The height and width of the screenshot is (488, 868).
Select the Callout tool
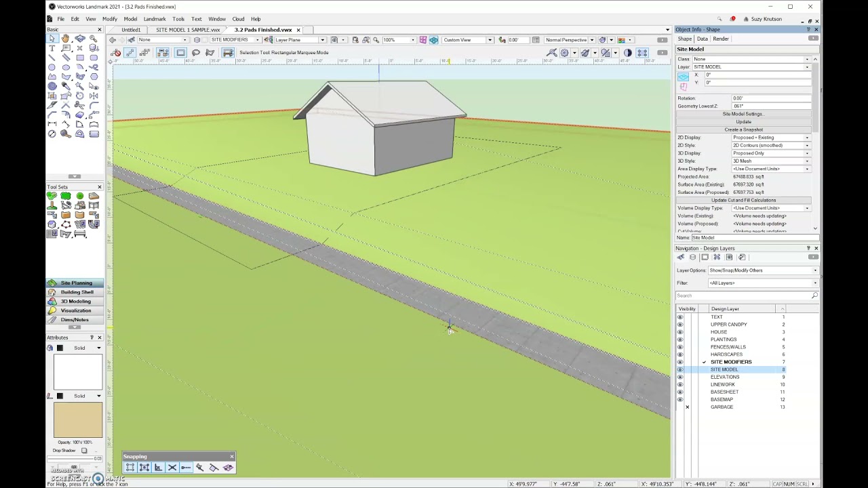coord(66,48)
